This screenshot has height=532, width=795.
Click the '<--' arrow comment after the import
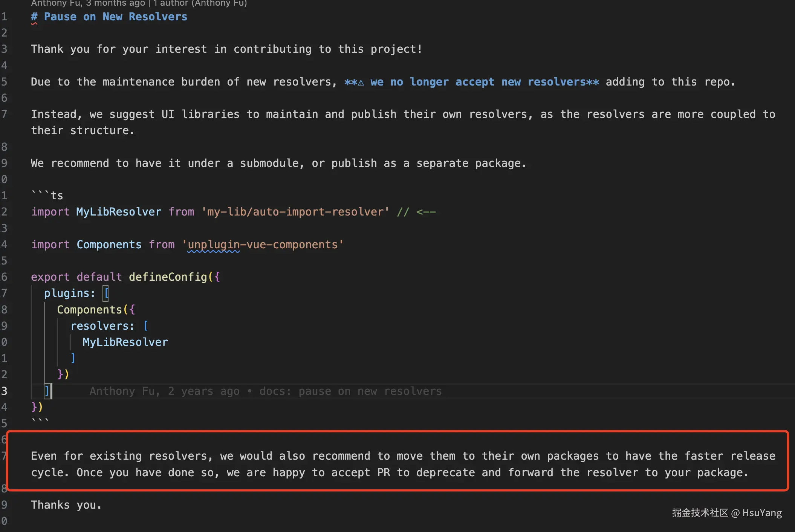(x=426, y=212)
